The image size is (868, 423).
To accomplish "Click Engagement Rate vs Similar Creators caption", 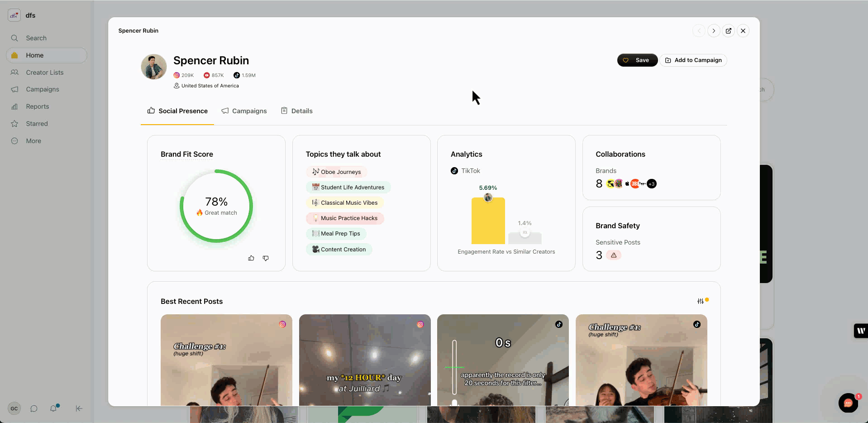I will coord(506,252).
